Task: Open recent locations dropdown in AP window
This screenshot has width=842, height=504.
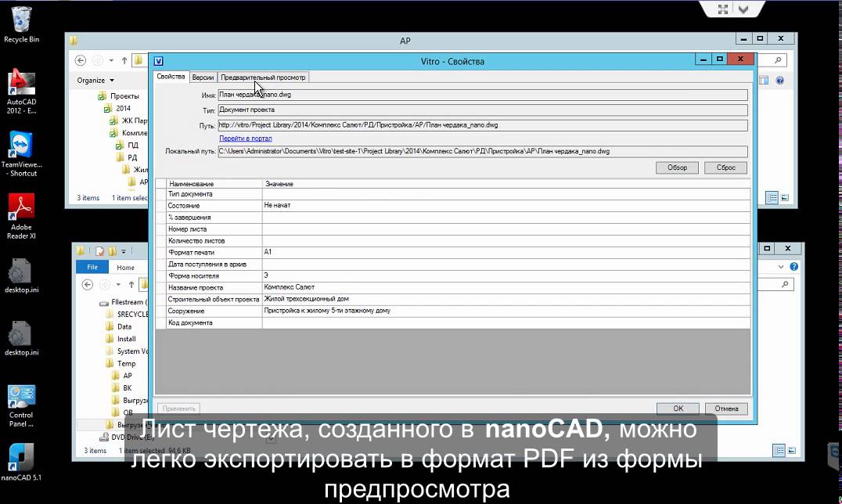Action: click(111, 60)
